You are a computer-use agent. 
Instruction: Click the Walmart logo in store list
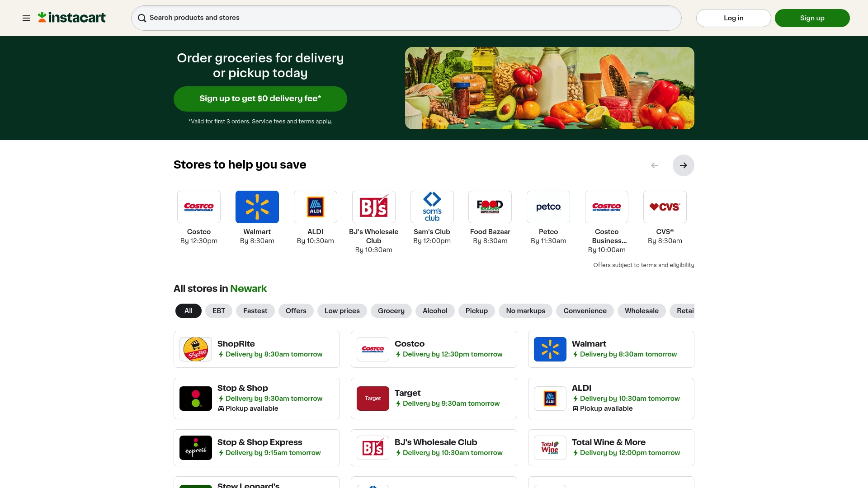[x=550, y=349]
